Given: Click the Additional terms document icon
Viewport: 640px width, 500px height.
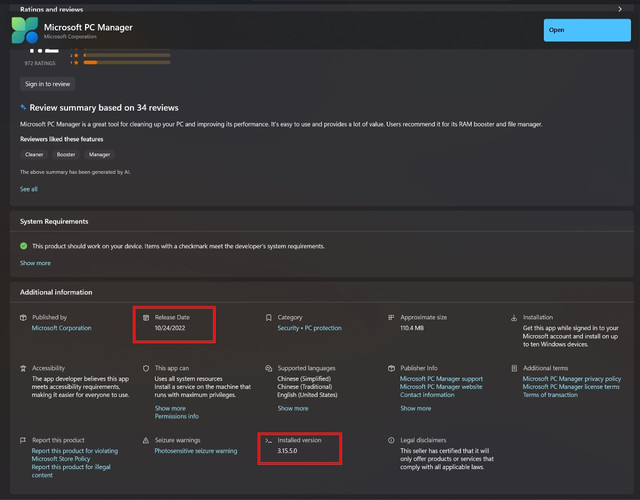Looking at the screenshot, I should coord(514,368).
